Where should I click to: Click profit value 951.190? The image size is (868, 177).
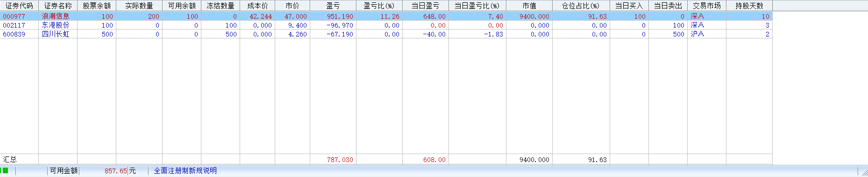[340, 16]
